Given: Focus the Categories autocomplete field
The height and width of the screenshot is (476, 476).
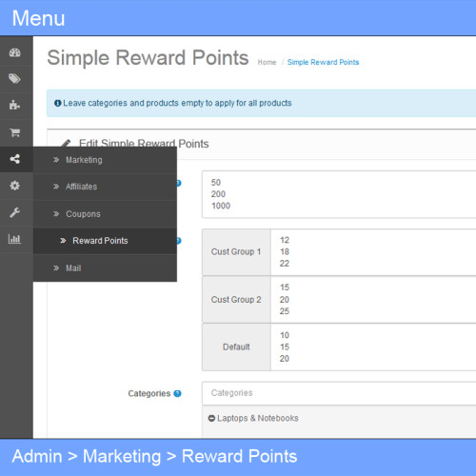Looking at the screenshot, I should [339, 393].
